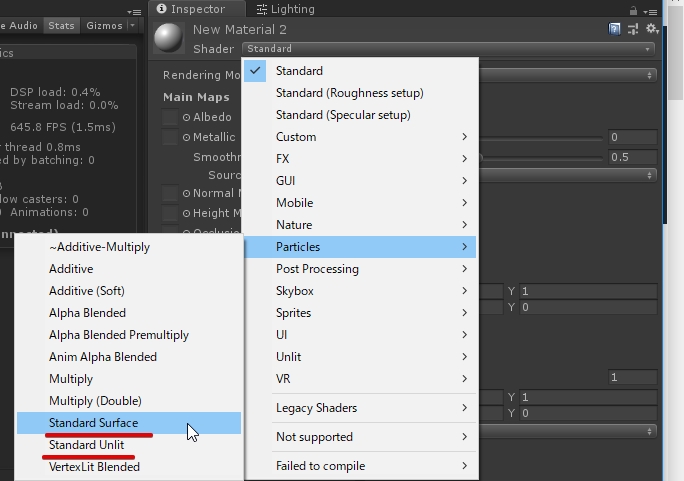Expand the Nature shader submenu

(x=360, y=225)
